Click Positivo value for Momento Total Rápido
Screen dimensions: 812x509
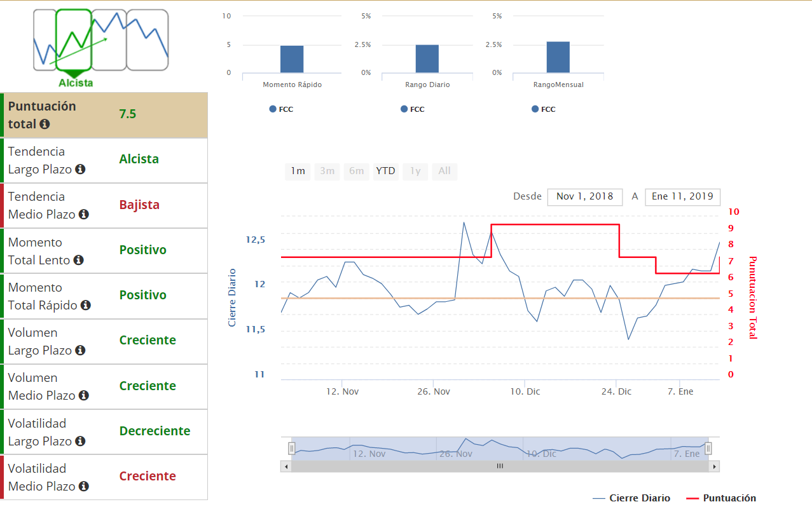(x=142, y=295)
